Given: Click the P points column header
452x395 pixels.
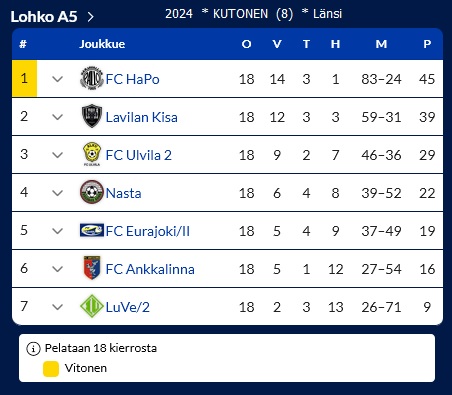Looking at the screenshot, I should 427,44.
